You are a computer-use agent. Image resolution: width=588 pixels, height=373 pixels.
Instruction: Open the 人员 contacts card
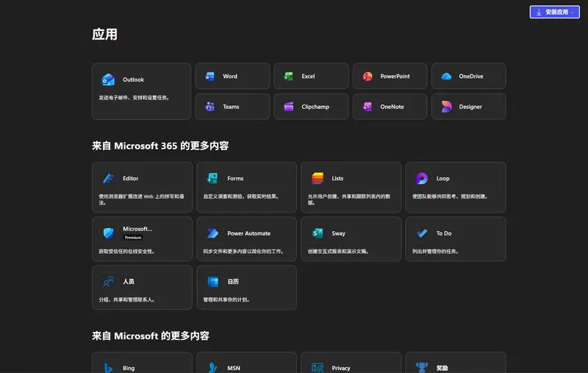(x=142, y=287)
